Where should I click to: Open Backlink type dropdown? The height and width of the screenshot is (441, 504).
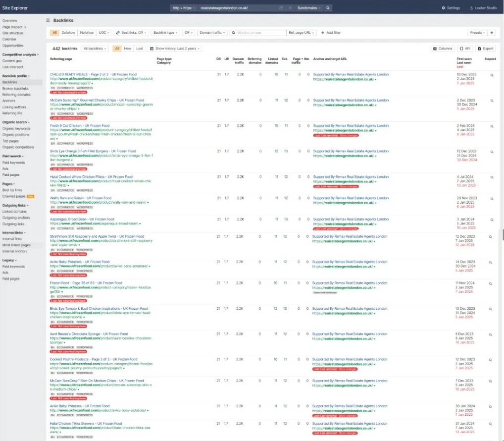pyautogui.click(x=165, y=33)
